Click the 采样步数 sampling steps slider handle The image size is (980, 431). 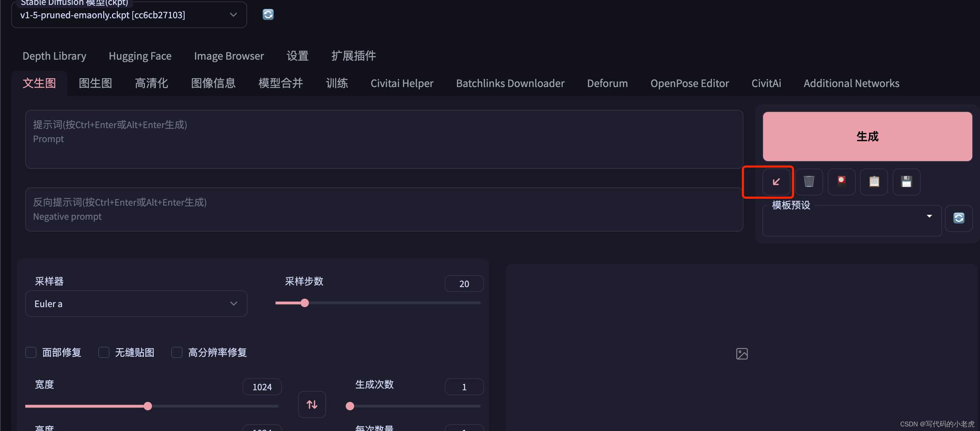(304, 303)
